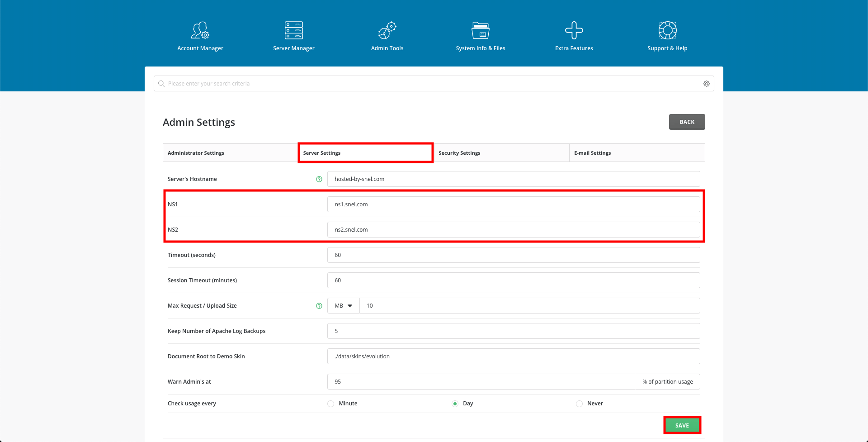Screen dimensions: 868x442
Task: Click Document Root to Demo Skin field
Action: (514, 356)
